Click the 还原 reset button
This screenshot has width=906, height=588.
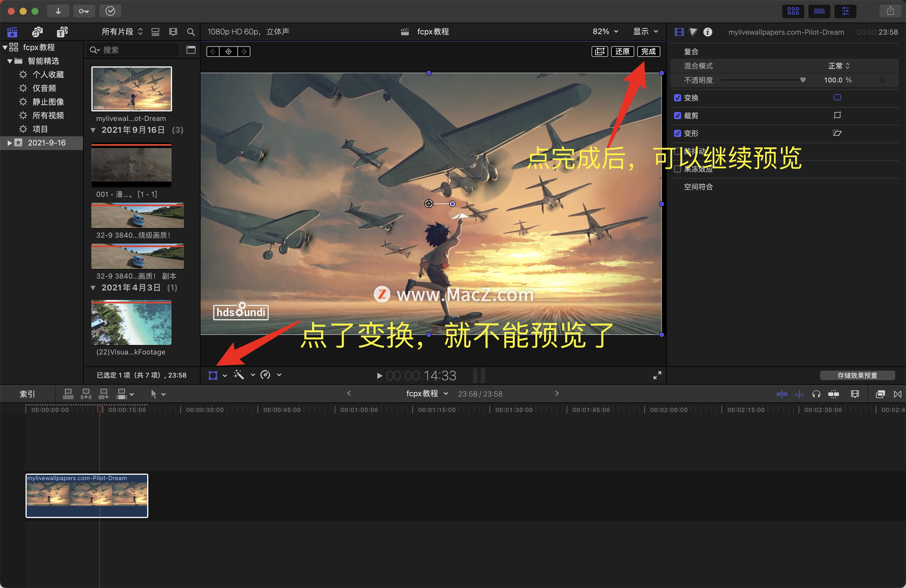pos(622,51)
